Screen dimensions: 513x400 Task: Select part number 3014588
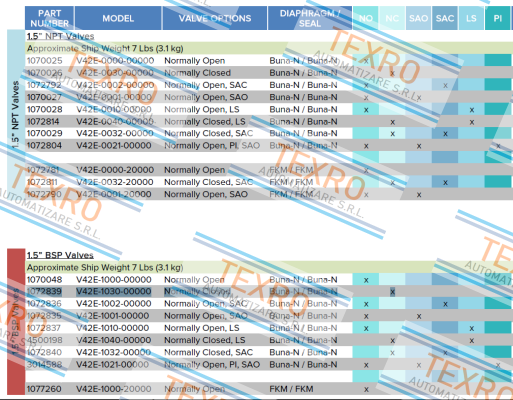44,365
